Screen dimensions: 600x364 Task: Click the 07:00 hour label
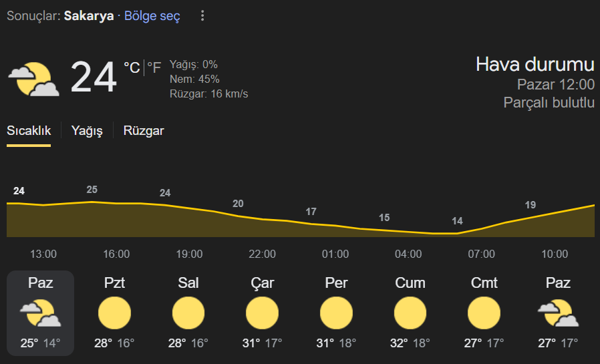481,254
